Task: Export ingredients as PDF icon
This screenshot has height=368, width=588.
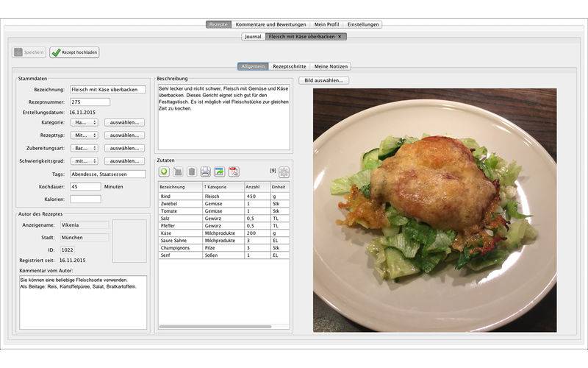Action: [x=234, y=171]
